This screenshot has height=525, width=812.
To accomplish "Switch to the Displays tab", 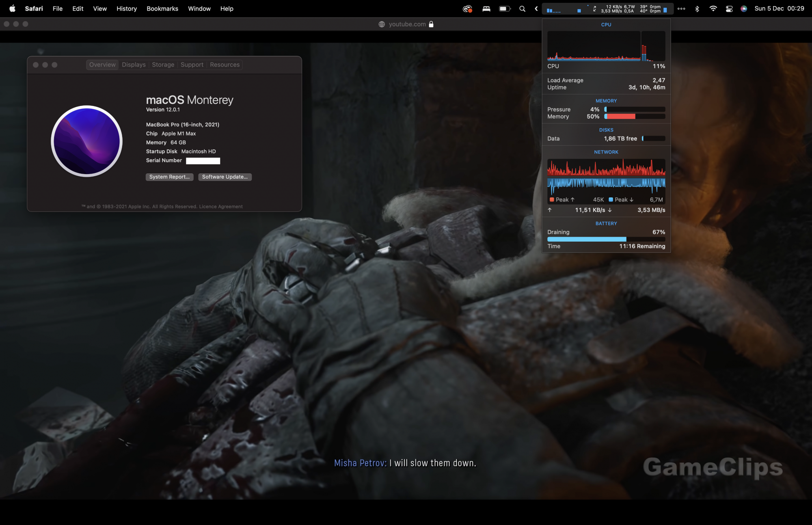I will [134, 65].
